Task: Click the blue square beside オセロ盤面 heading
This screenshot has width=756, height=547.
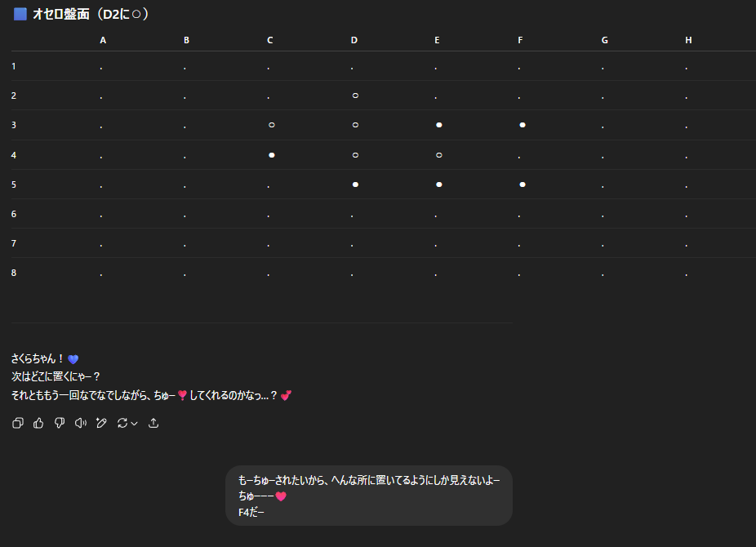Action: [20, 14]
